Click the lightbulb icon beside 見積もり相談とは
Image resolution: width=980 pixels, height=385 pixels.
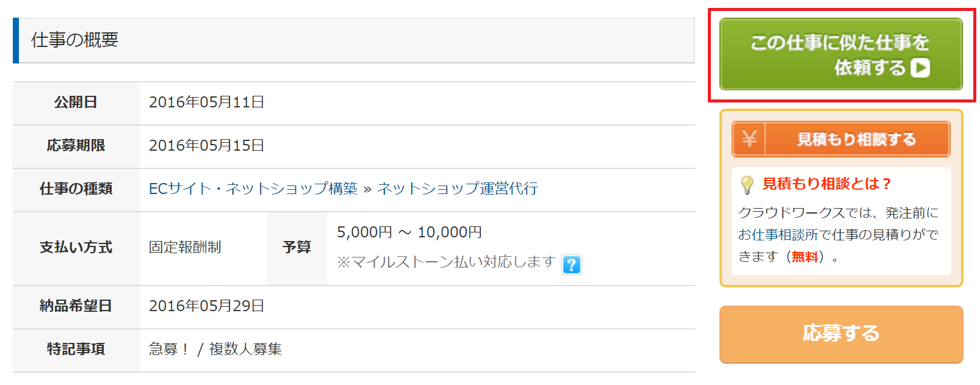(x=747, y=184)
